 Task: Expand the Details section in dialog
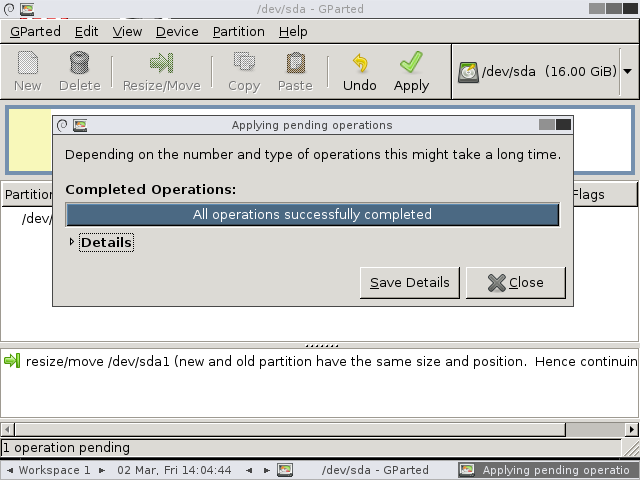72,242
